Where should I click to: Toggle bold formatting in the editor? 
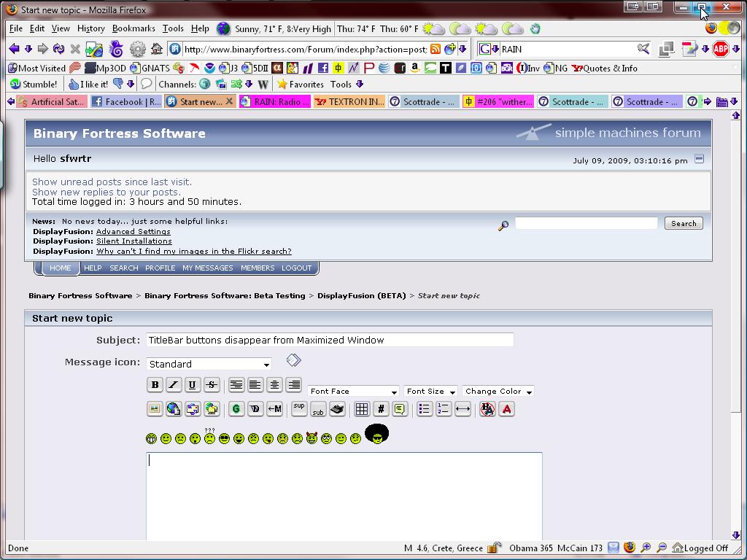pyautogui.click(x=155, y=385)
